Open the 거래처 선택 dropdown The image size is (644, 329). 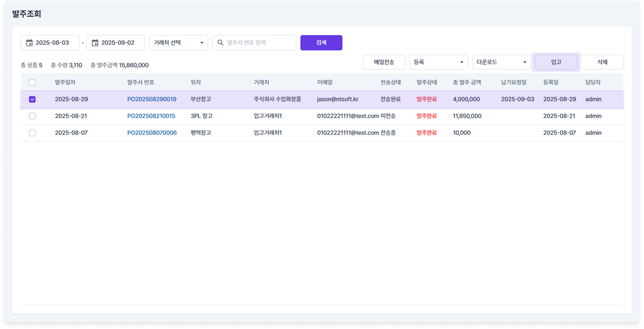[x=178, y=43]
